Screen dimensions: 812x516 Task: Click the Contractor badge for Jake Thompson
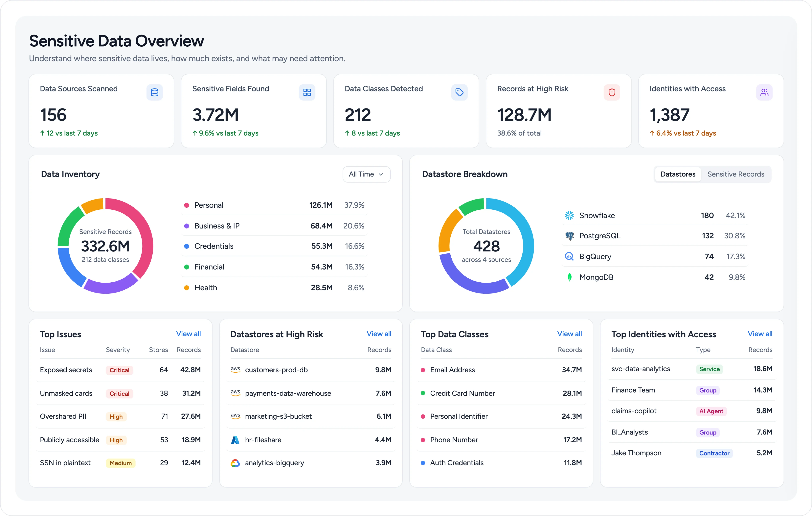click(x=714, y=453)
